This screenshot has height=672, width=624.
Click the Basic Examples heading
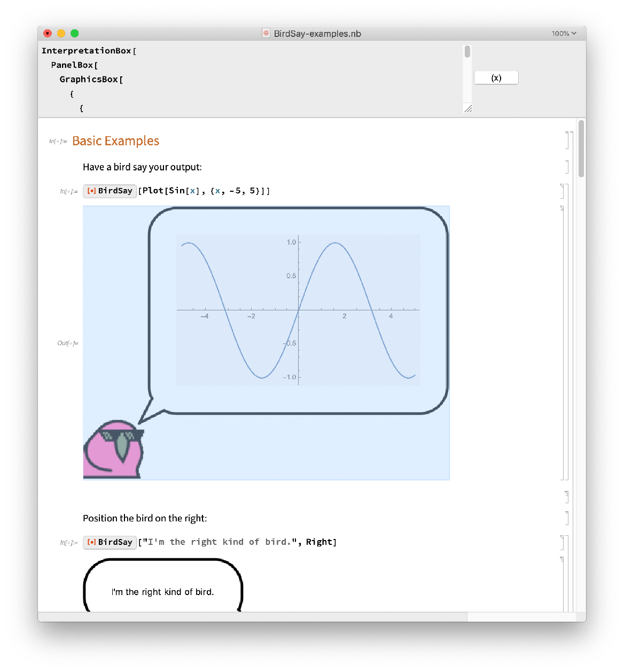(x=116, y=141)
